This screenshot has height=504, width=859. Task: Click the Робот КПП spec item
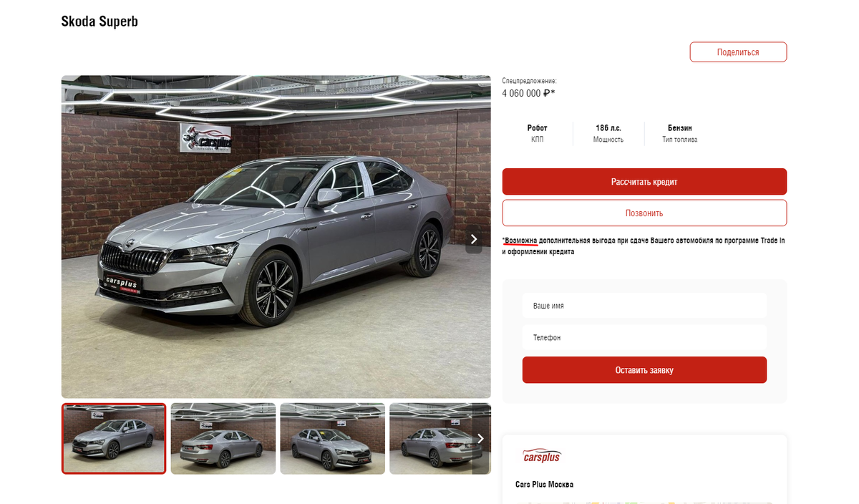(538, 133)
